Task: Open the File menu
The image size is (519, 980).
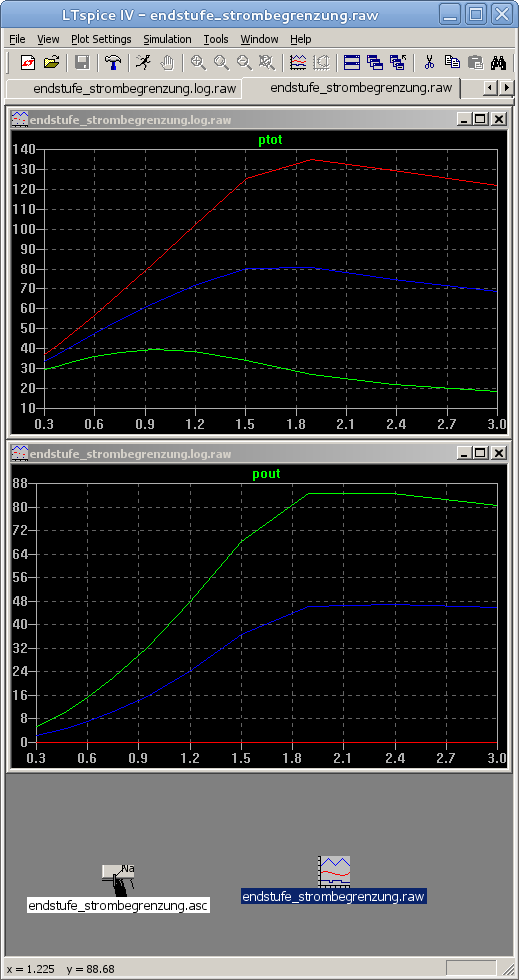Action: 18,39
